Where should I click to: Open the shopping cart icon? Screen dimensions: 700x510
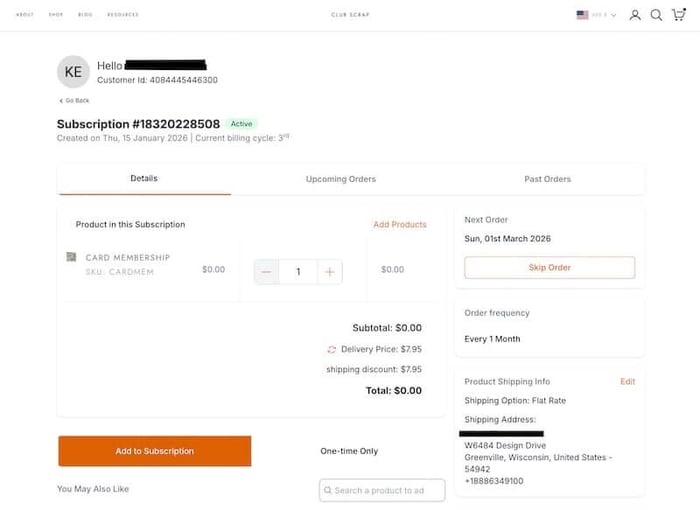tap(678, 15)
